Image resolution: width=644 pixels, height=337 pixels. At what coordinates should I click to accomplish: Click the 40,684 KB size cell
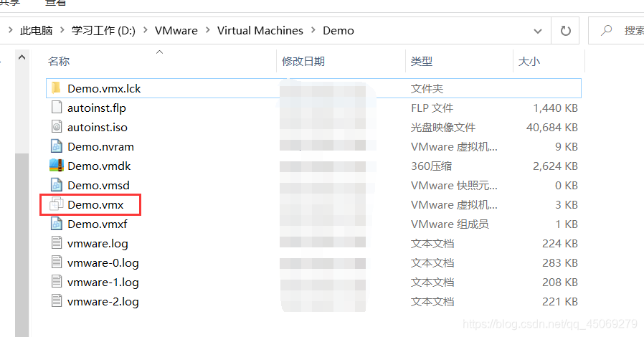[552, 127]
